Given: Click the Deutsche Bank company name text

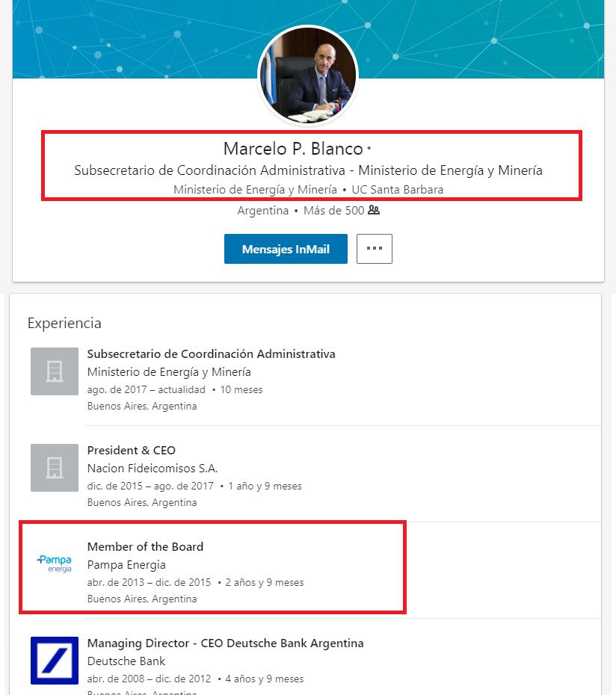Looking at the screenshot, I should coord(126,661).
